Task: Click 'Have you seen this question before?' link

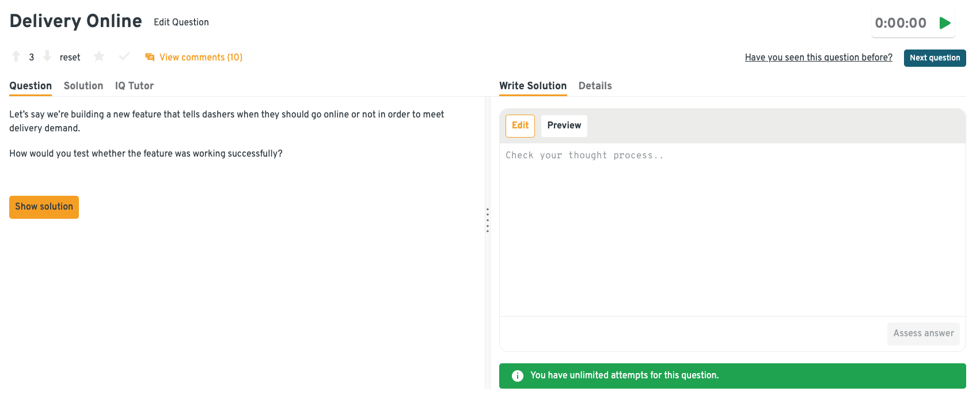Action: [x=818, y=57]
